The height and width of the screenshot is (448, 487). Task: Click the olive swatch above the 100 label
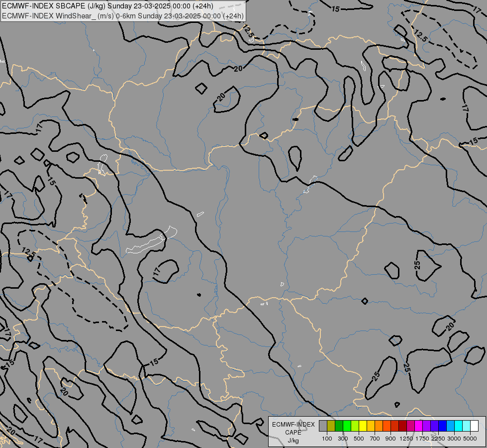pos(331,426)
